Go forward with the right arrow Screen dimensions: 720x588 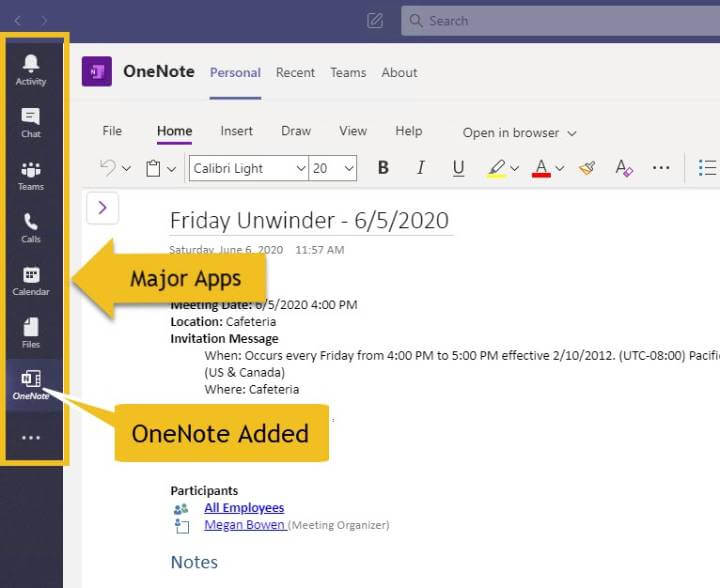click(x=44, y=21)
